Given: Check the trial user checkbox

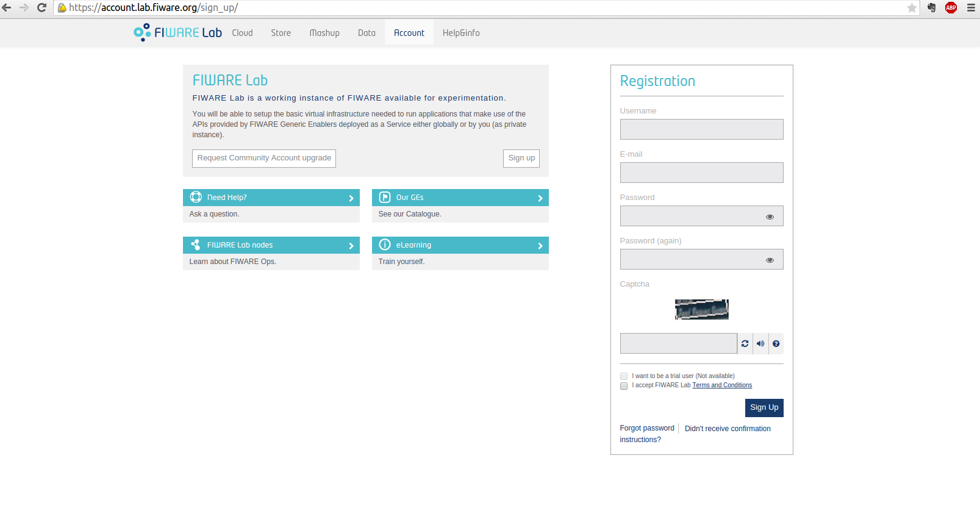Looking at the screenshot, I should [x=624, y=376].
